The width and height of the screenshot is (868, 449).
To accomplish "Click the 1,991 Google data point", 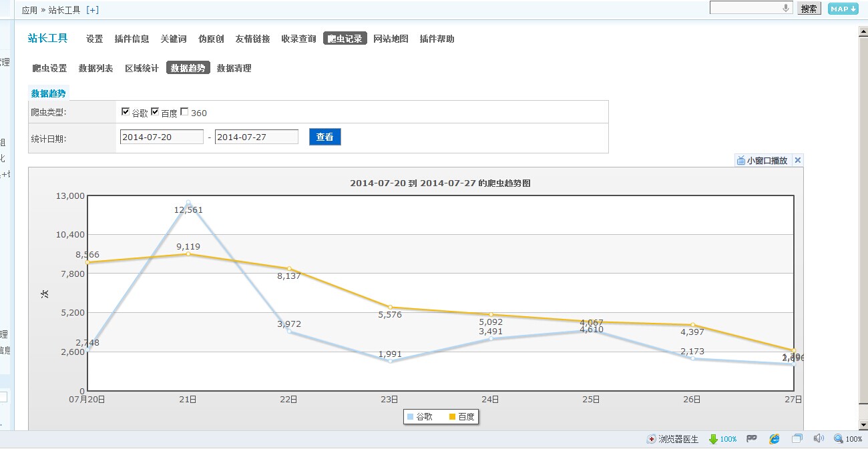I will point(390,361).
